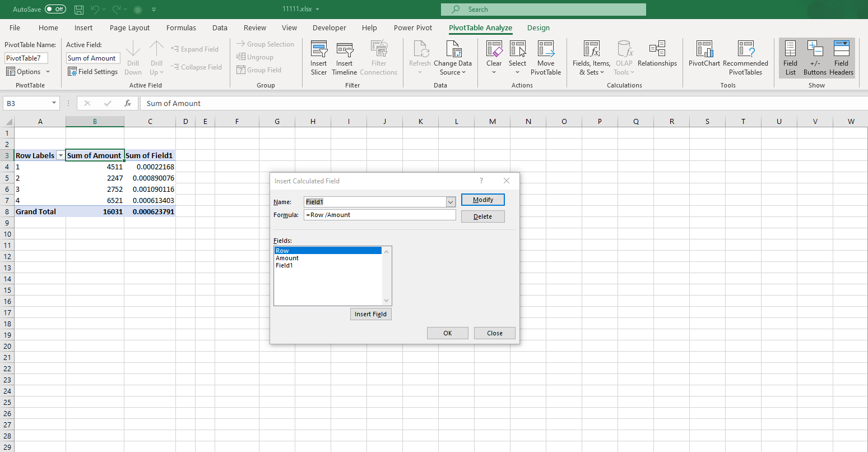
Task: Click the Undo arrow icon
Action: (x=95, y=10)
